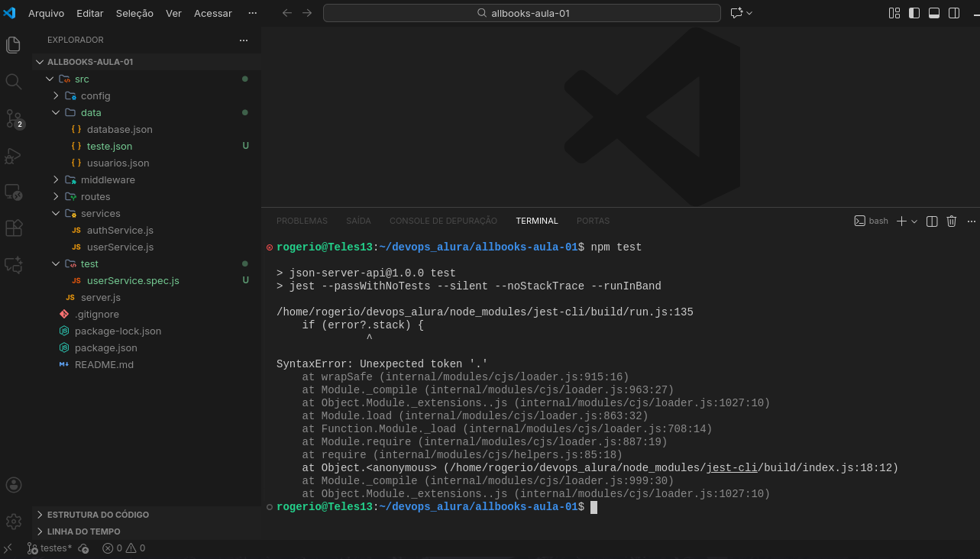This screenshot has height=559, width=980.
Task: Open authService.js file
Action: coord(147,230)
